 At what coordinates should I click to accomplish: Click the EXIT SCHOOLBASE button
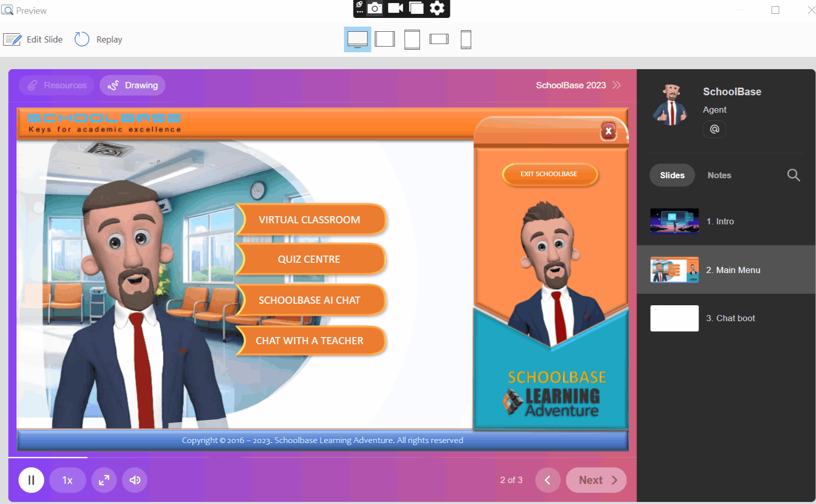pyautogui.click(x=549, y=174)
